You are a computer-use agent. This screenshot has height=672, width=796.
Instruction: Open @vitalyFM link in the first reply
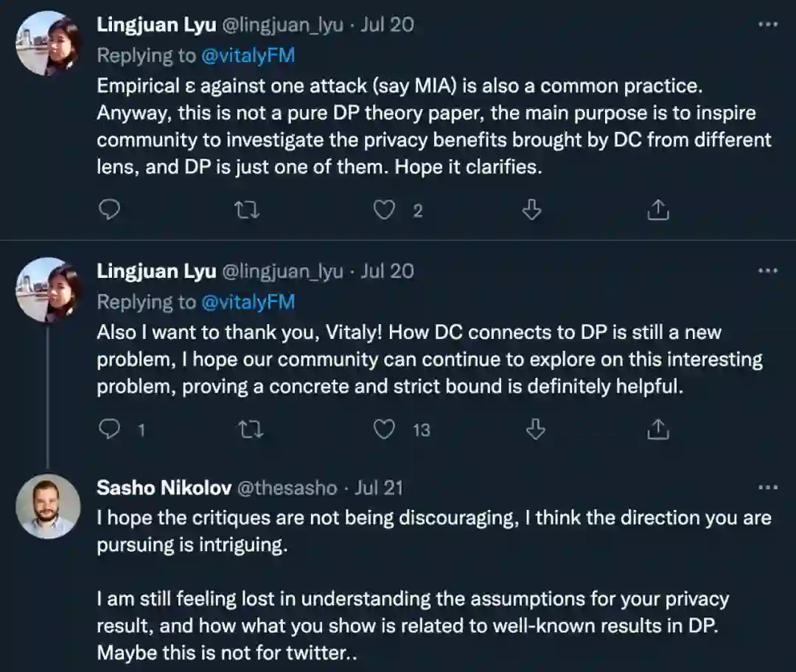pos(247,55)
